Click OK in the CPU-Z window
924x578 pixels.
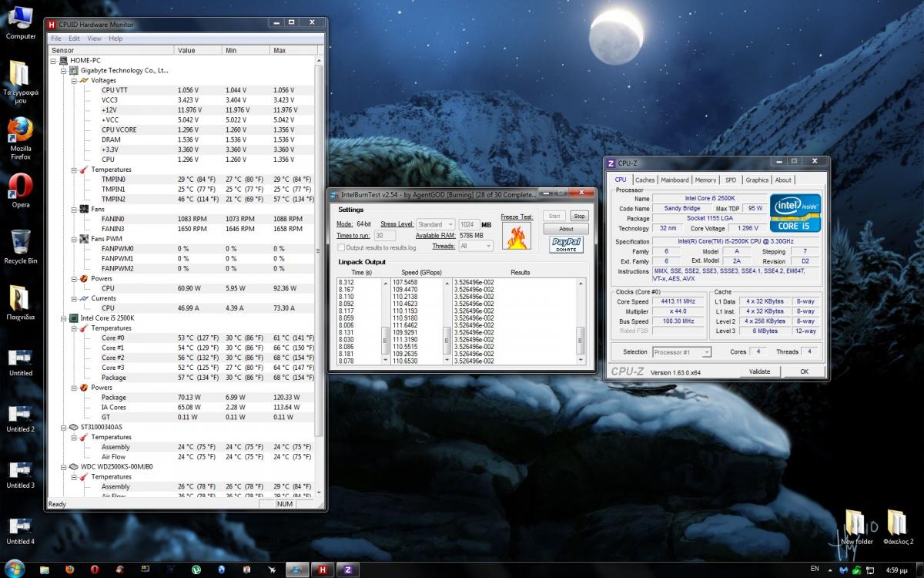pos(804,371)
